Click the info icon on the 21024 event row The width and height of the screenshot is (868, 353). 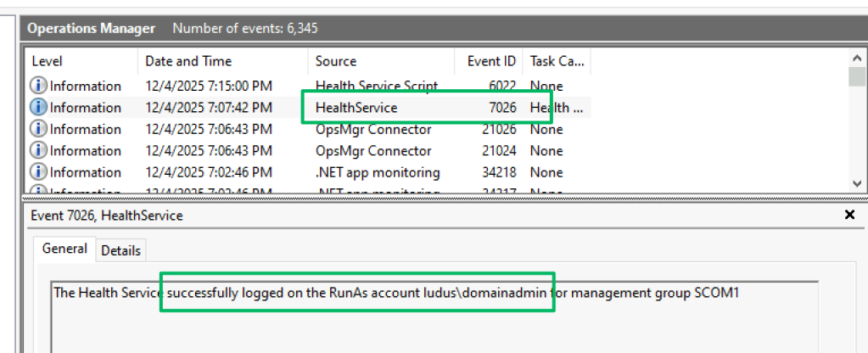[39, 151]
